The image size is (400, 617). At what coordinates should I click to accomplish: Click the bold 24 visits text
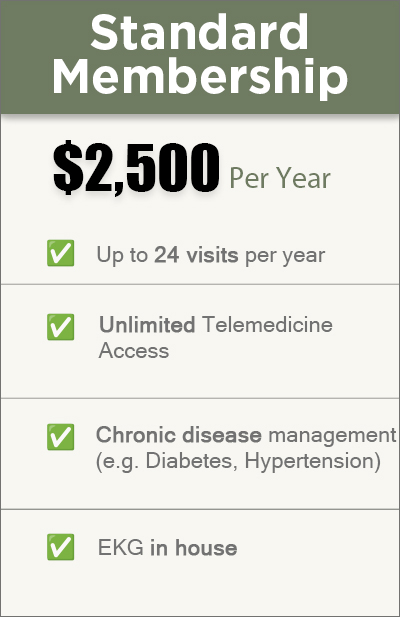point(196,255)
